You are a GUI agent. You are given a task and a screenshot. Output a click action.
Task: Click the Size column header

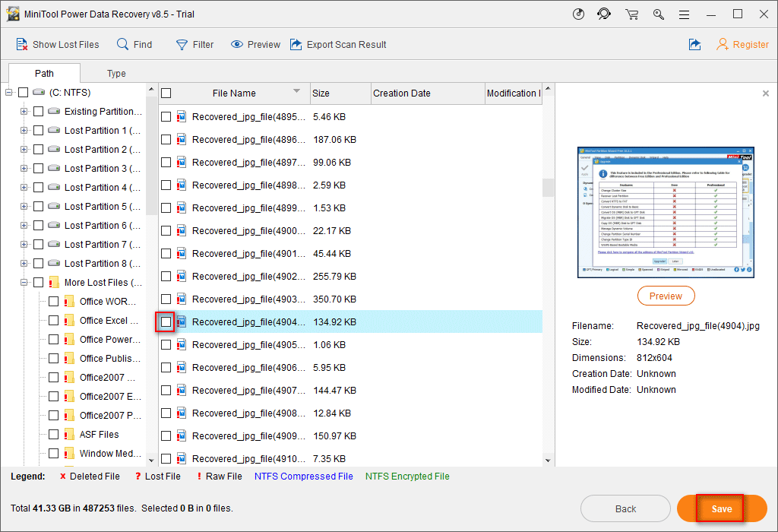coord(340,93)
